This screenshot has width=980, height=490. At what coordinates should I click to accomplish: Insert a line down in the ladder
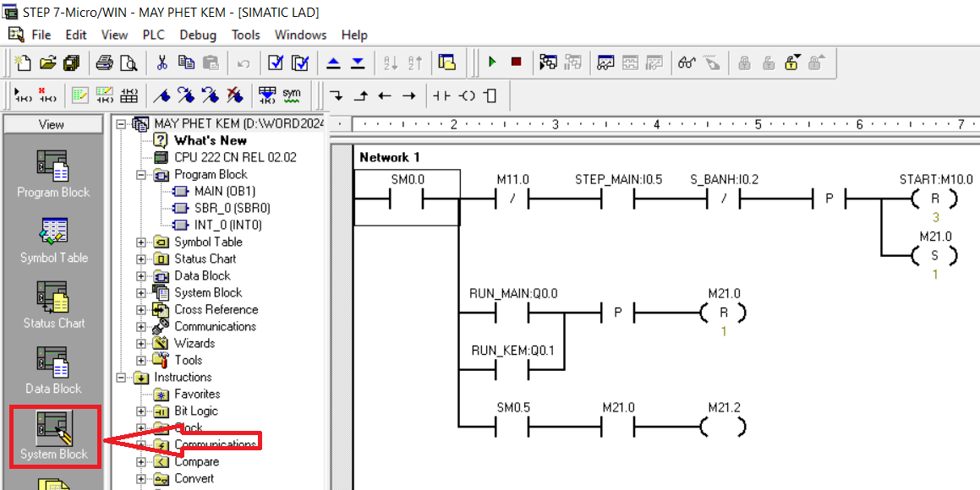pos(337,95)
